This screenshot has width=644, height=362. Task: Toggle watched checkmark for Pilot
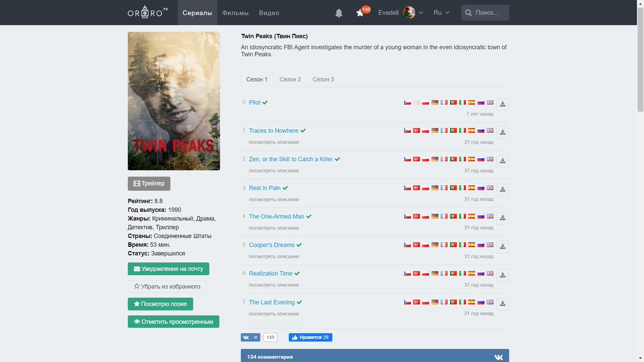(265, 102)
